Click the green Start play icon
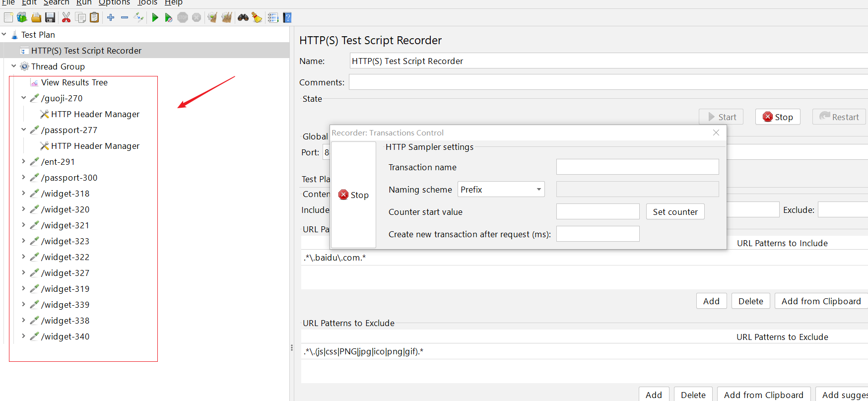Screen dimensions: 868x401 pyautogui.click(x=155, y=18)
